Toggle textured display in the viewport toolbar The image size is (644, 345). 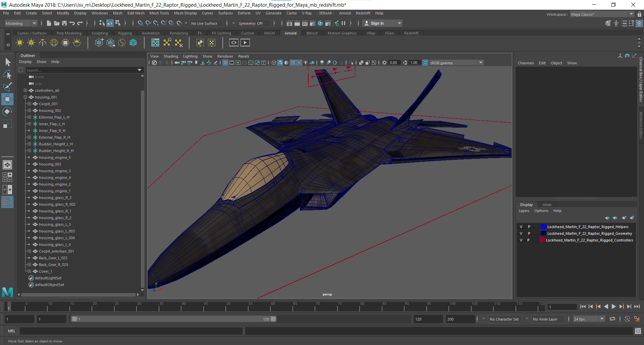[x=299, y=63]
